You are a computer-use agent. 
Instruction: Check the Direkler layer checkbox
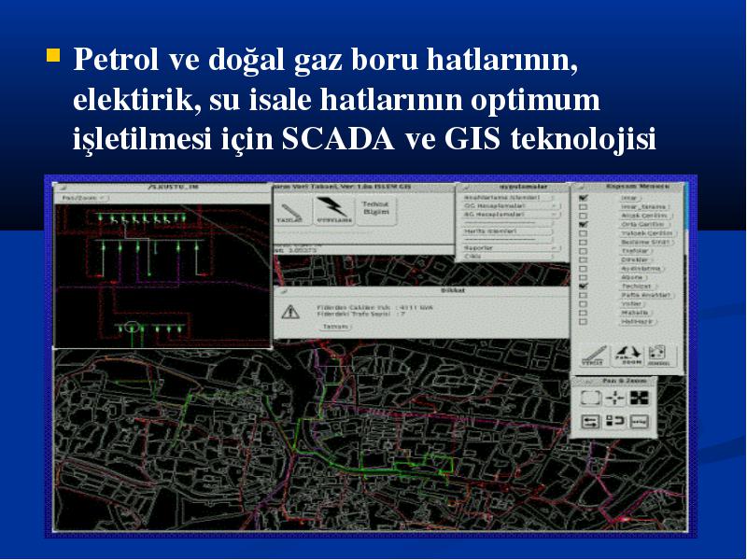point(583,260)
